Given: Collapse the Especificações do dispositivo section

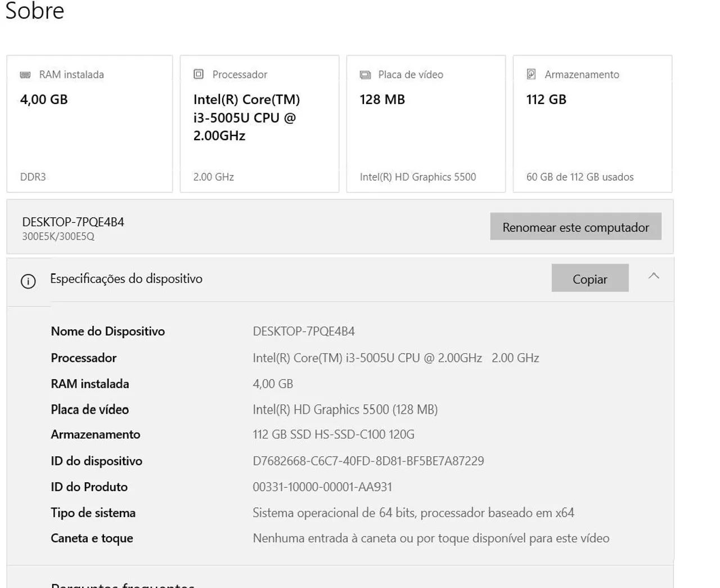Looking at the screenshot, I should pyautogui.click(x=654, y=276).
